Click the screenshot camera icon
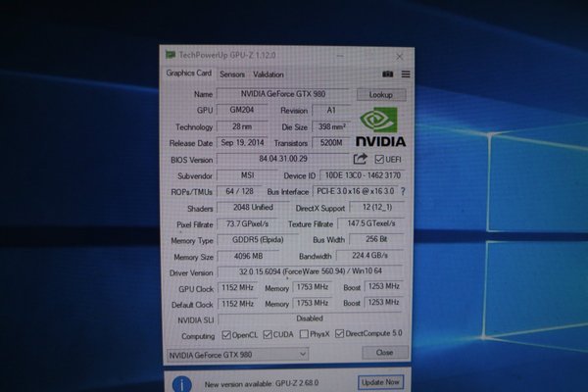588x392 pixels. click(387, 73)
